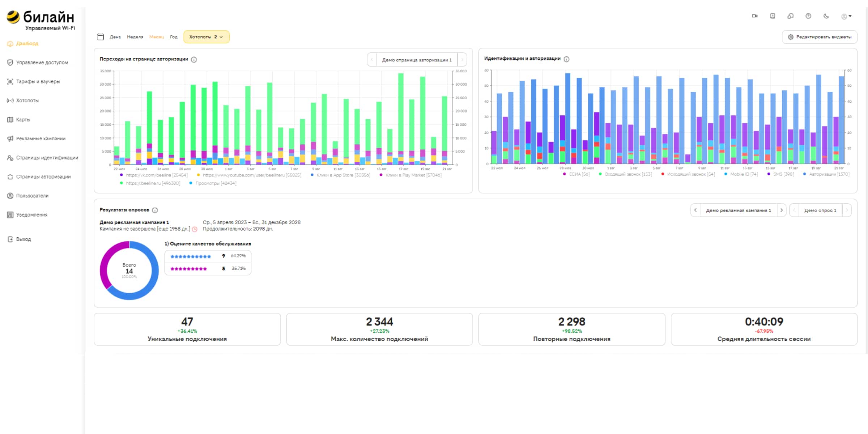Click the video camera icon in header

pos(755,16)
